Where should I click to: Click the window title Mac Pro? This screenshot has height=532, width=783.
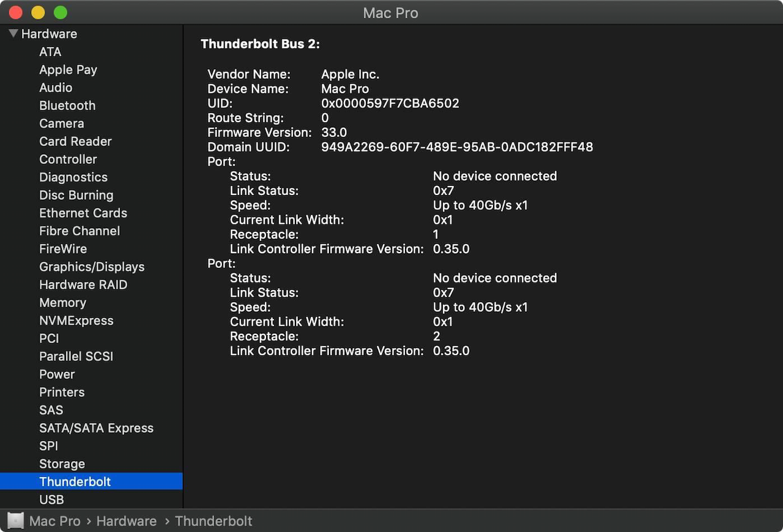[x=391, y=13]
